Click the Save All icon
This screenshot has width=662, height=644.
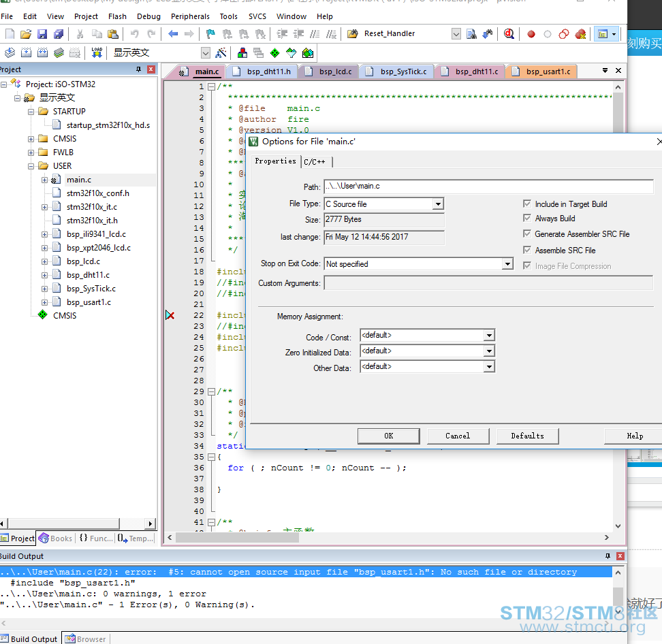coord(59,34)
